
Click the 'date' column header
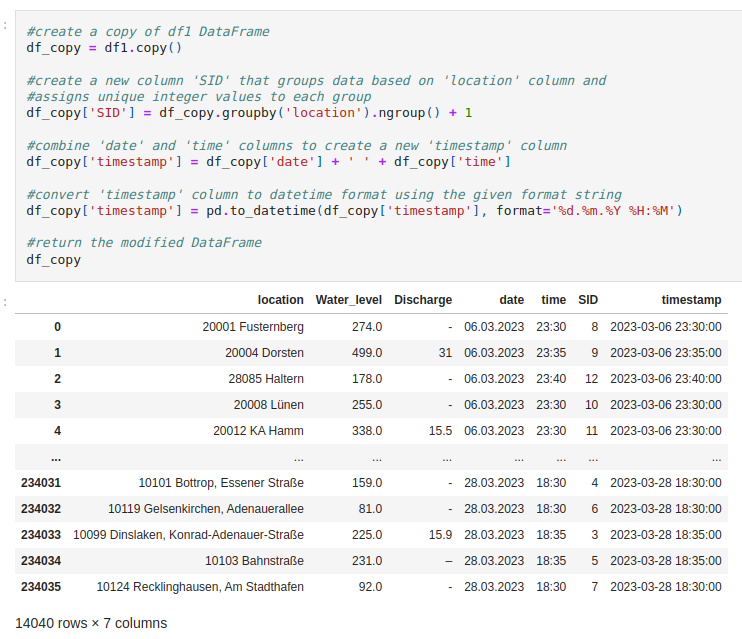click(x=511, y=300)
